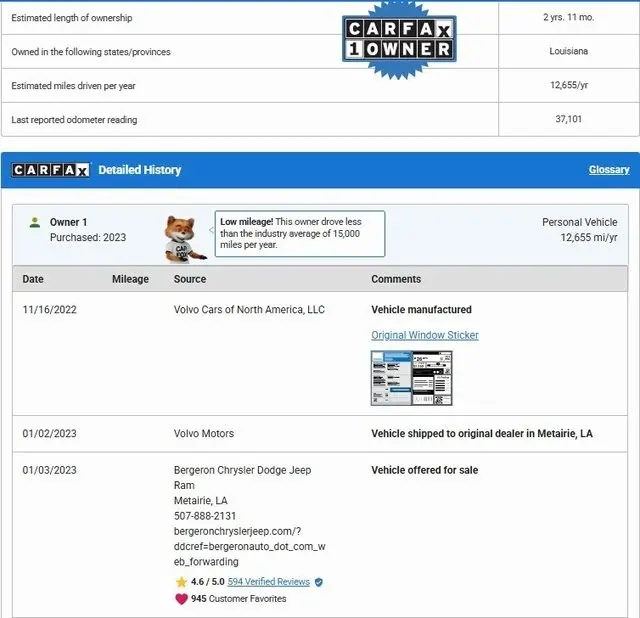Click the Source column header

190,279
